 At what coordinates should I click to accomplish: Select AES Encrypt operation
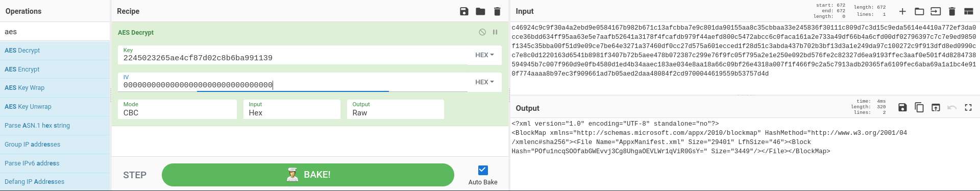click(55, 69)
